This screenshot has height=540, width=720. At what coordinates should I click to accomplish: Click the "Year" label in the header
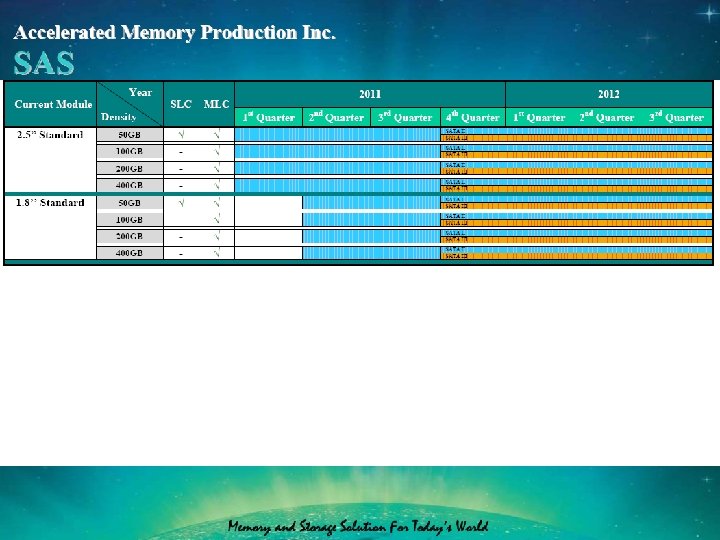pyautogui.click(x=140, y=92)
